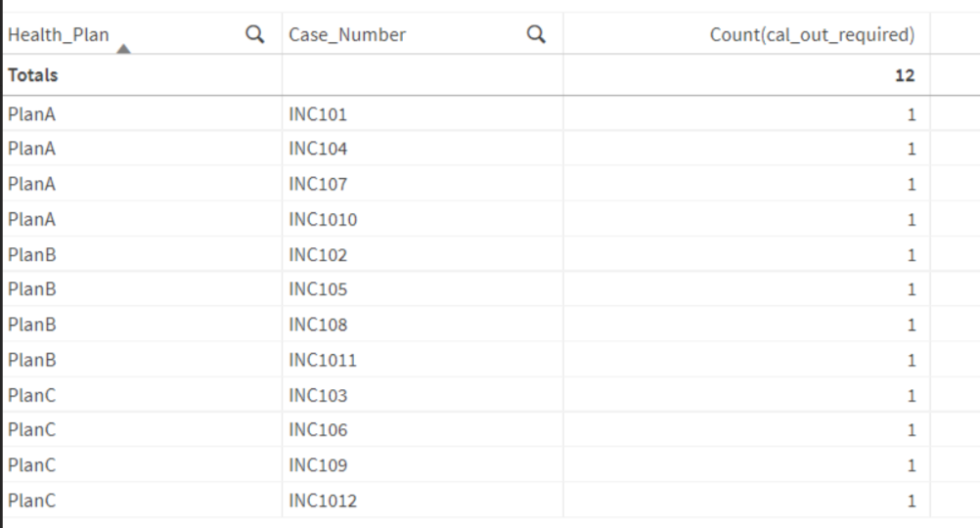The image size is (980, 528).
Task: Select the INC1011 case number cell
Action: click(323, 361)
